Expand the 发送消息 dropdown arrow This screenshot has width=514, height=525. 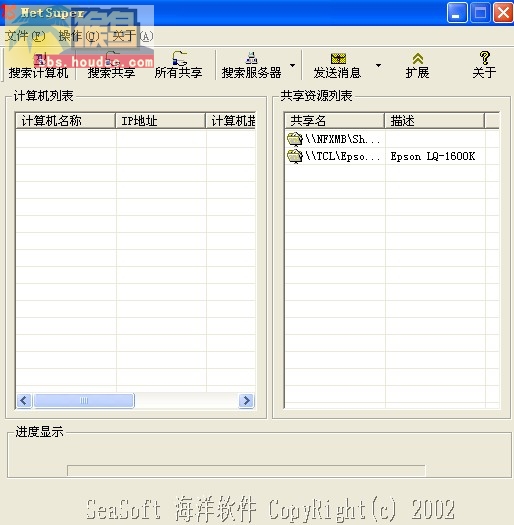pyautogui.click(x=378, y=65)
